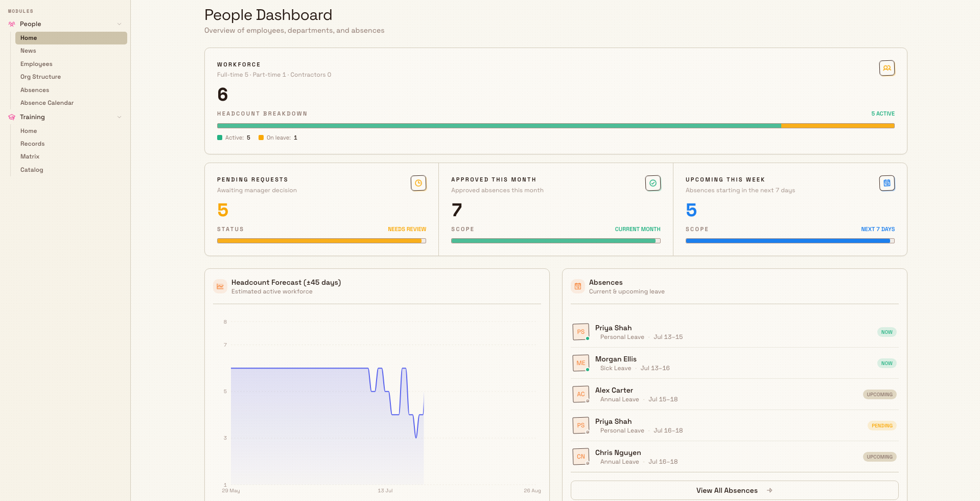Click Morgan Ellis ME avatar
The height and width of the screenshot is (501, 980).
(x=581, y=363)
